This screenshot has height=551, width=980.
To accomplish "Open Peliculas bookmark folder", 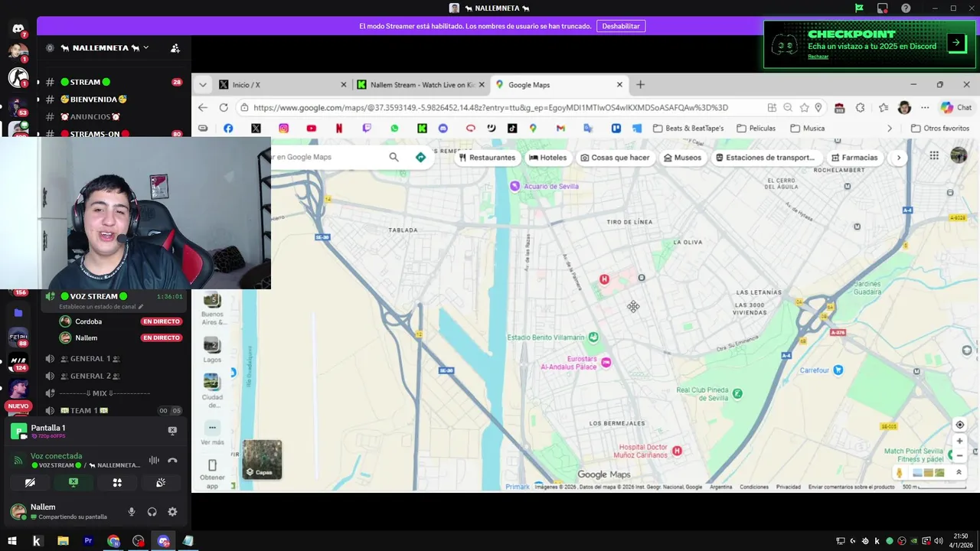I will click(x=756, y=129).
